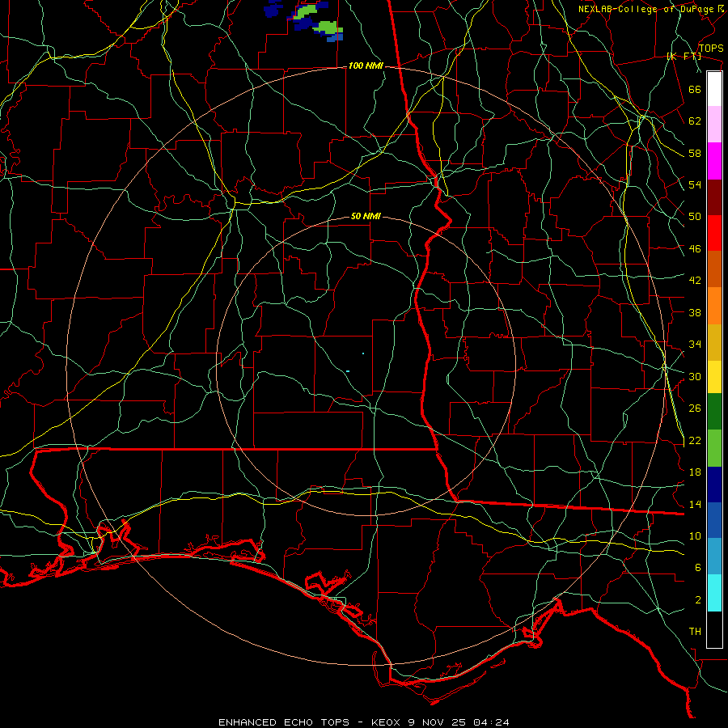Click the dark red swatch between 54 and 50
This screenshot has width=728, height=728.
pos(714,197)
